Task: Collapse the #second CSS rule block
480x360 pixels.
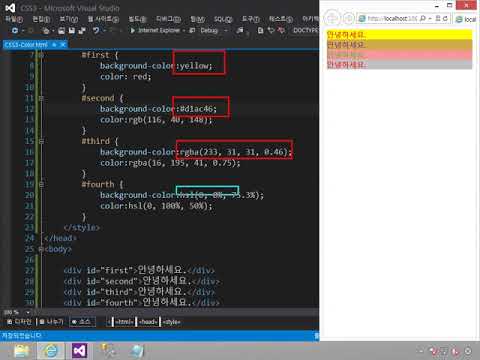Action: tap(41, 98)
